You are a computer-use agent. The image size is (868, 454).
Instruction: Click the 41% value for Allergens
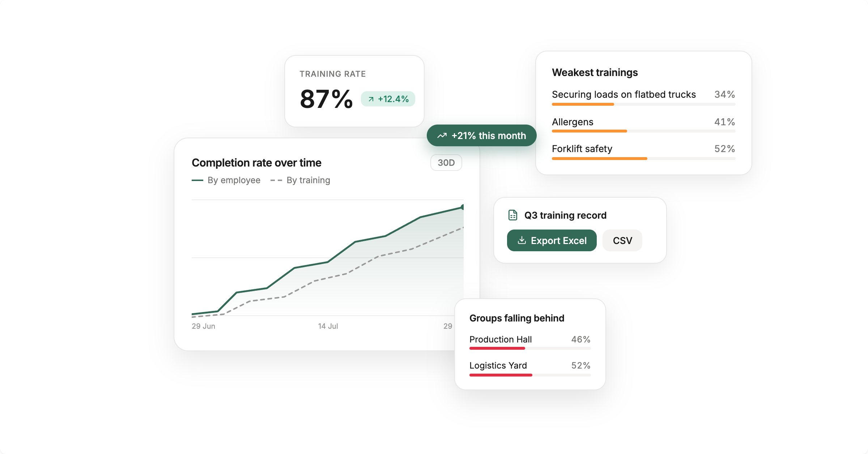point(725,122)
